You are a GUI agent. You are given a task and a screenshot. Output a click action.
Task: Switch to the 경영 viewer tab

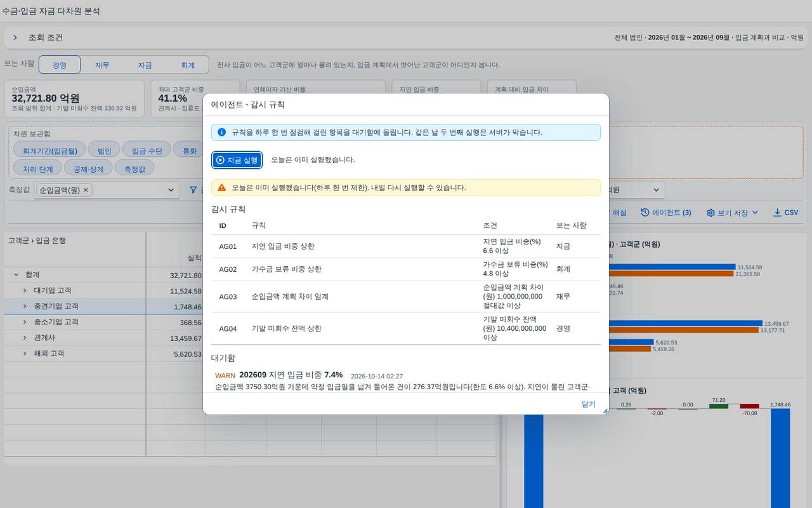pos(60,65)
